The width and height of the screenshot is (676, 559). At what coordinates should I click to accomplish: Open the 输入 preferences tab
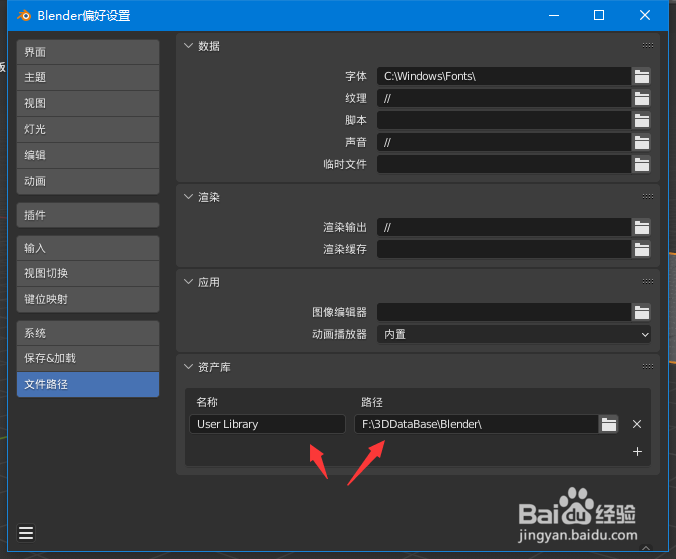click(88, 248)
